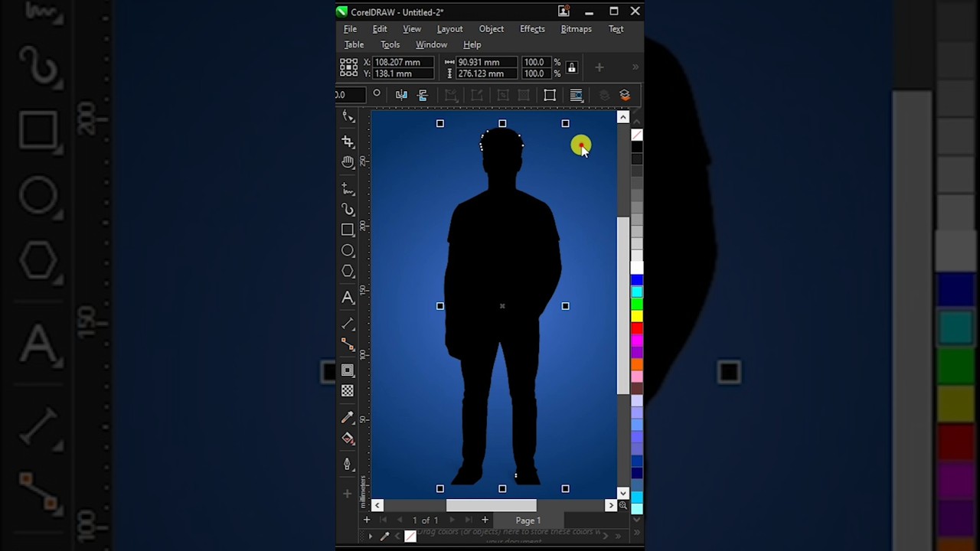
Task: Open the Object menu
Action: coord(492,29)
